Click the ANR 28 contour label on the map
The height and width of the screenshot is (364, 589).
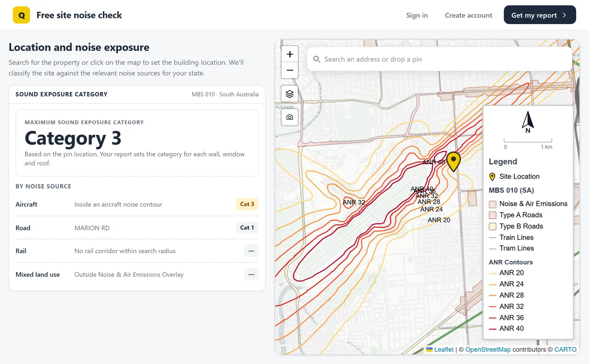click(x=429, y=202)
